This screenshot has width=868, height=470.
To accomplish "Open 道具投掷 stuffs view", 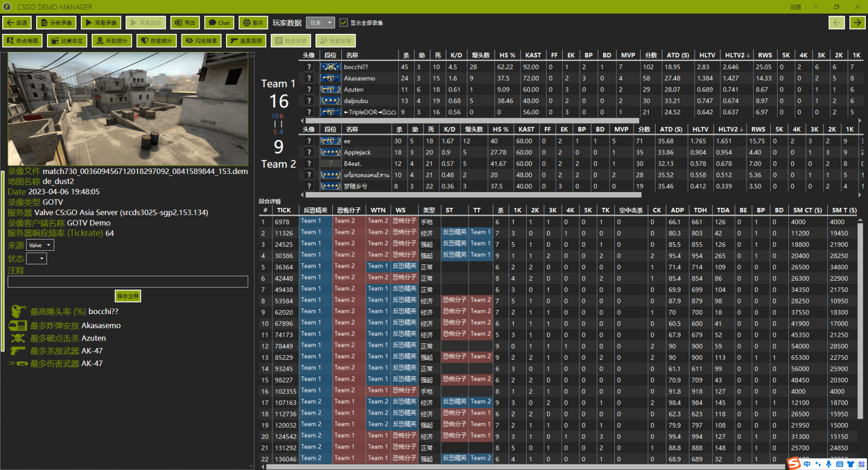I will 246,41.
